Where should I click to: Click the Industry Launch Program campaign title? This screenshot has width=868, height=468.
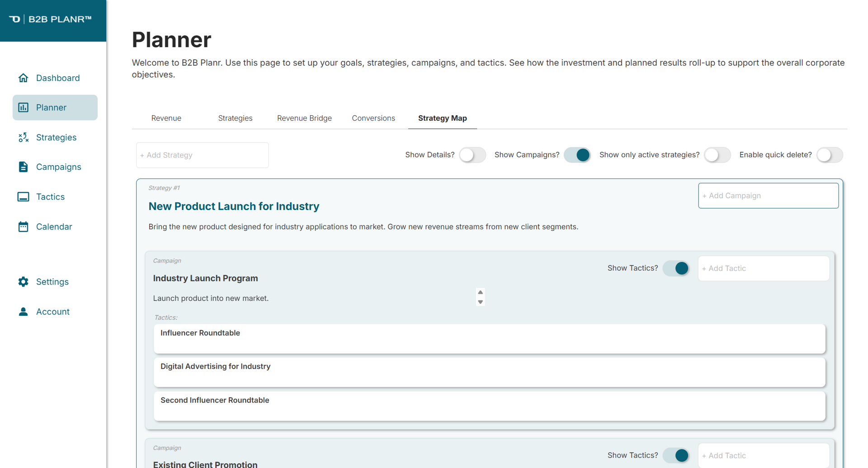pyautogui.click(x=205, y=278)
